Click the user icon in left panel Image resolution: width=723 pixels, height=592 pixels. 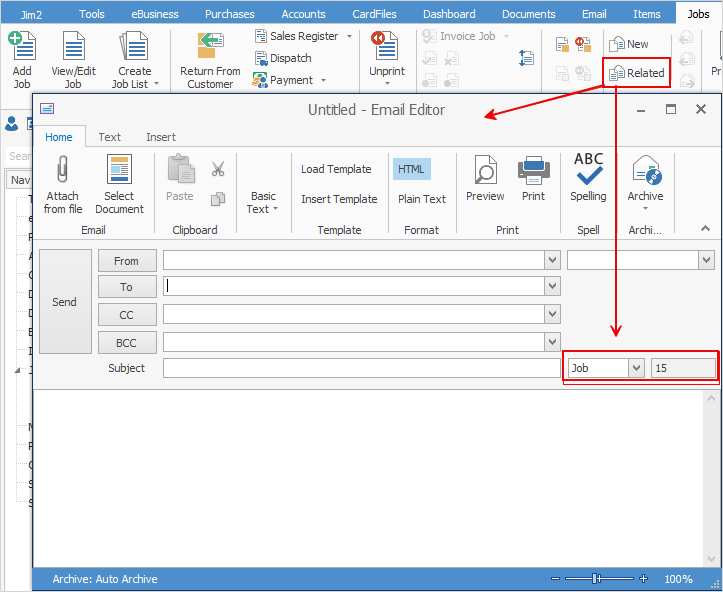coord(12,124)
